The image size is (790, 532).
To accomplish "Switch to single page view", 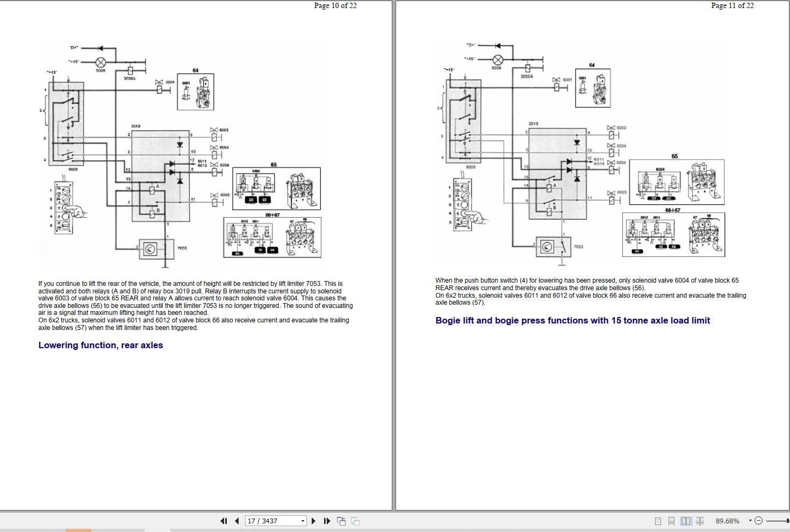I will 658,521.
